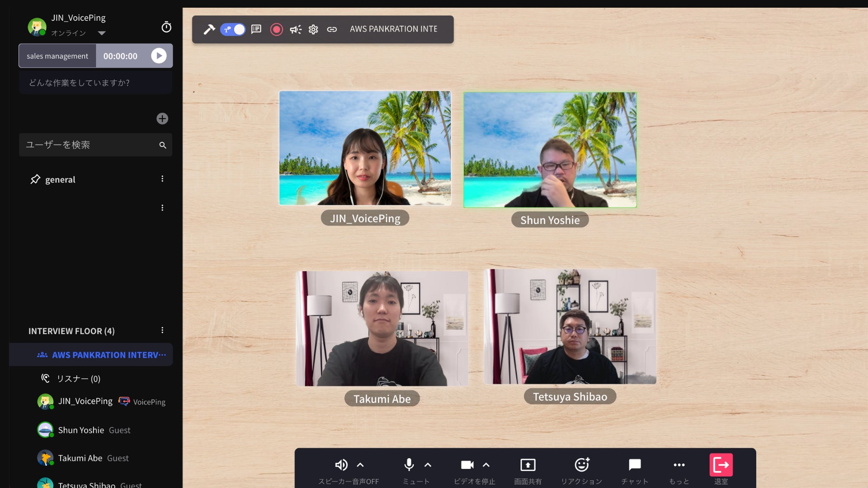The width and height of the screenshot is (868, 488).
Task: Expand speaker audio options chevron
Action: tap(360, 465)
